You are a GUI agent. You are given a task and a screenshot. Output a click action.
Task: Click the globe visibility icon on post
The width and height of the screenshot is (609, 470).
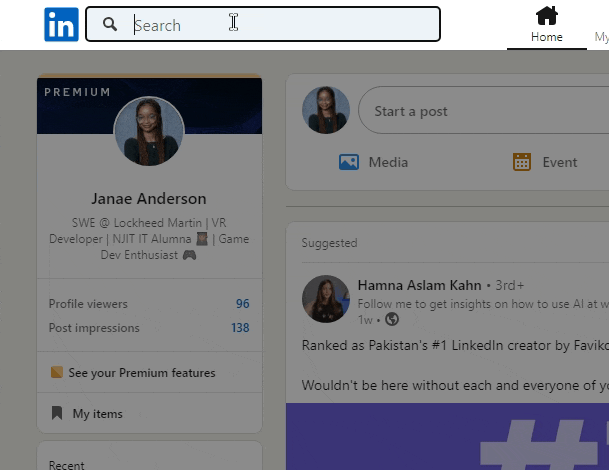coord(392,319)
